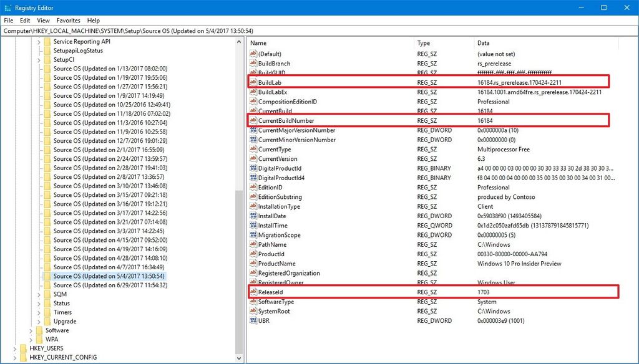Viewport: 639px width, 364px height.
Task: Click the REG_DWORD icon for CurrentMajorVersionNumber
Action: [x=253, y=130]
